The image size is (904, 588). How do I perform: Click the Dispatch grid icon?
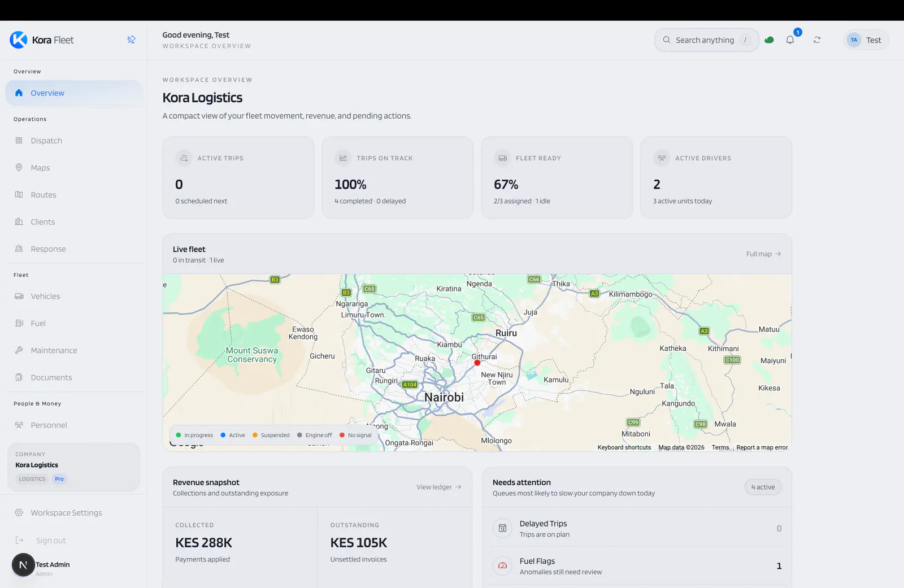point(19,141)
